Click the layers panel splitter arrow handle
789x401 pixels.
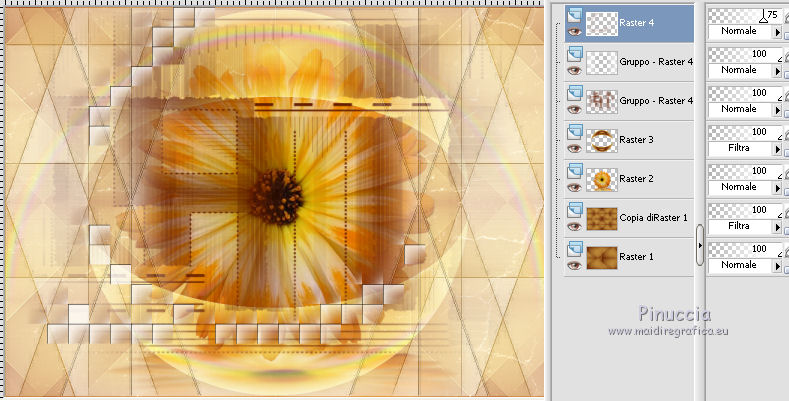699,245
